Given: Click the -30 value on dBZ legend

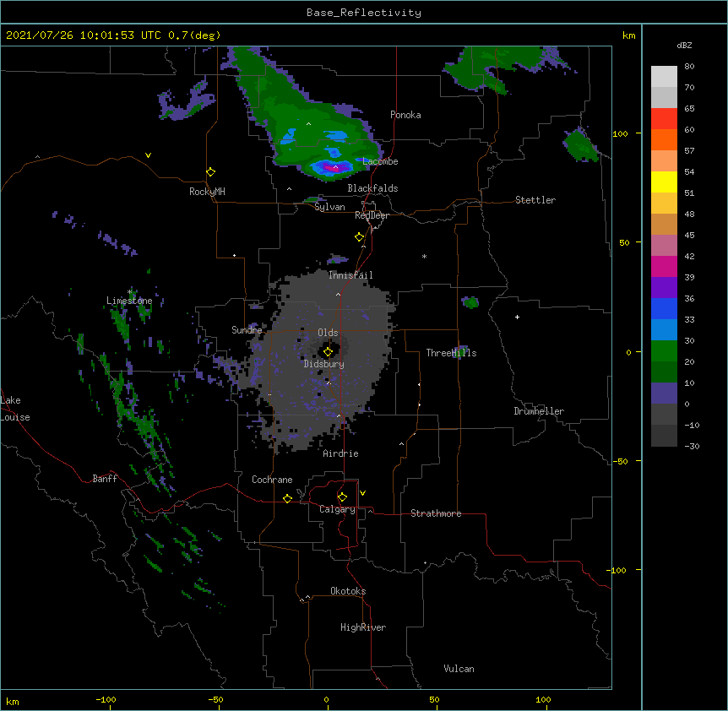Looking at the screenshot, I should pyautogui.click(x=692, y=447).
